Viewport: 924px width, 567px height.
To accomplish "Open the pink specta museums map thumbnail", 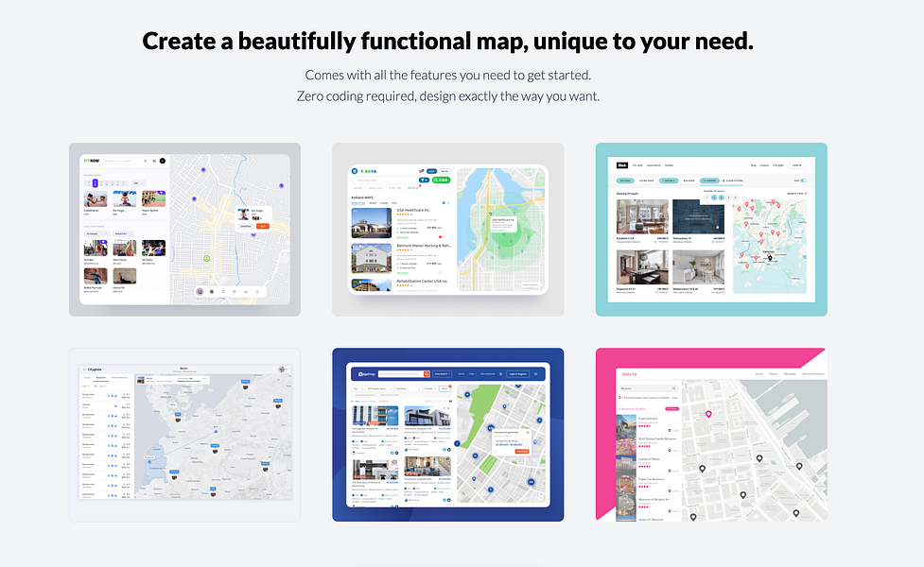I will [x=711, y=435].
